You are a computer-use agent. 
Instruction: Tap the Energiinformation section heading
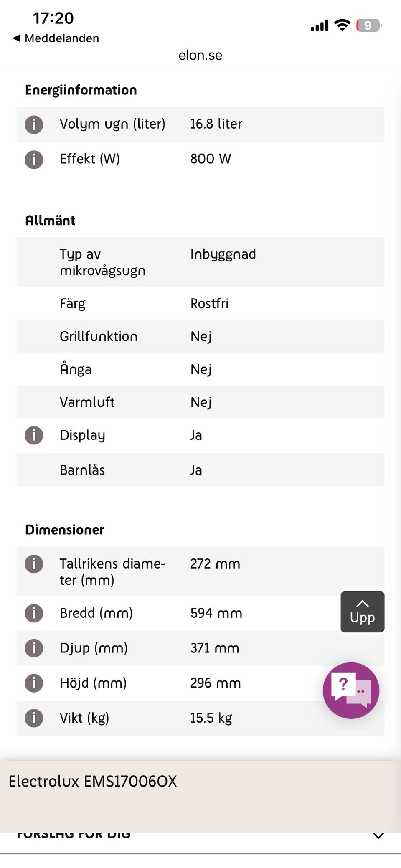coord(81,90)
